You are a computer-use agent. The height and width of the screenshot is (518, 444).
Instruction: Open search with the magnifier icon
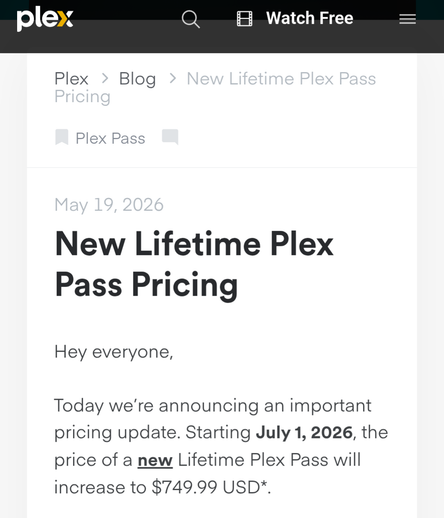pos(191,19)
